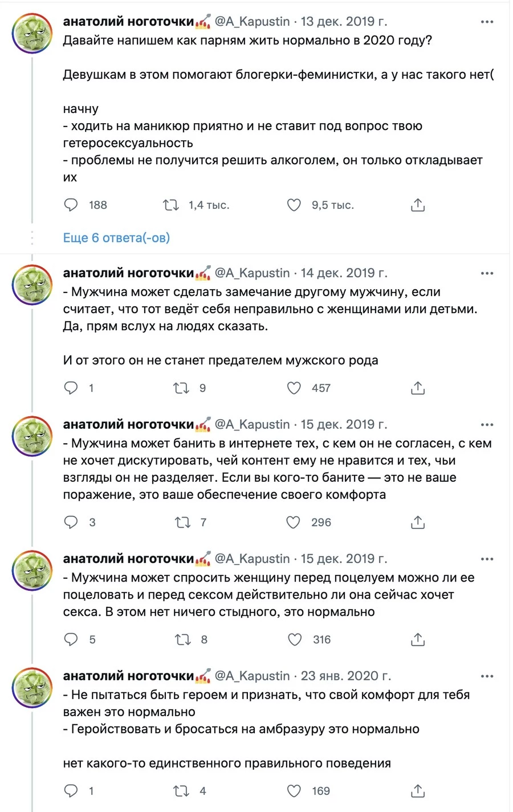This screenshot has width=513, height=812.
Task: Reply to the last tweet in the thread
Action: coord(71,790)
